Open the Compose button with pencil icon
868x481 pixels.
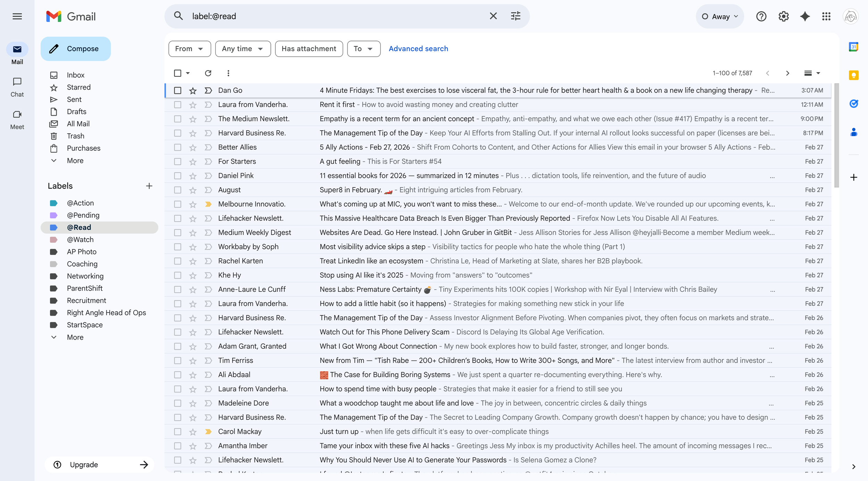[x=75, y=49]
